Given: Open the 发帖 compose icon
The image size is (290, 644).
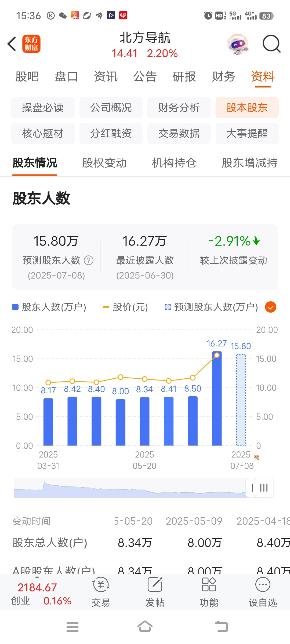Looking at the screenshot, I should click(155, 592).
